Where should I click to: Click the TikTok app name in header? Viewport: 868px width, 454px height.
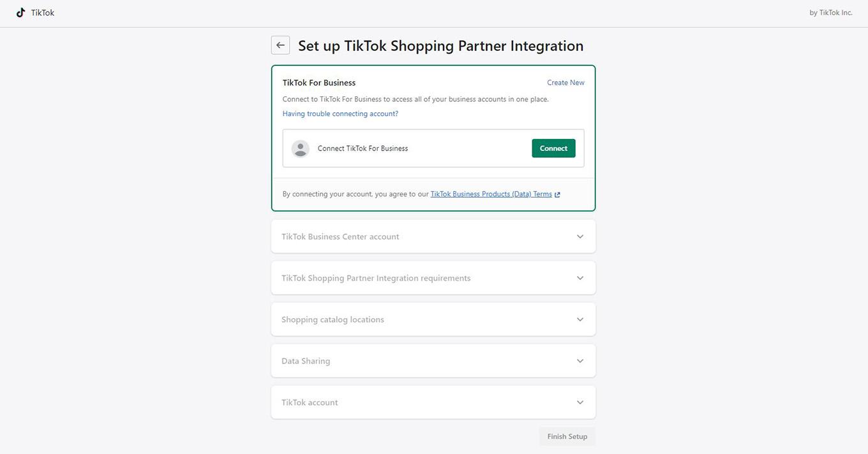pyautogui.click(x=43, y=13)
